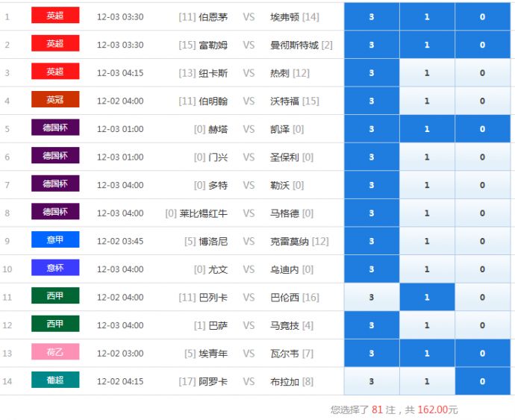Open the 曼彻斯特城 team link
This screenshot has height=420, width=515.
(x=294, y=45)
